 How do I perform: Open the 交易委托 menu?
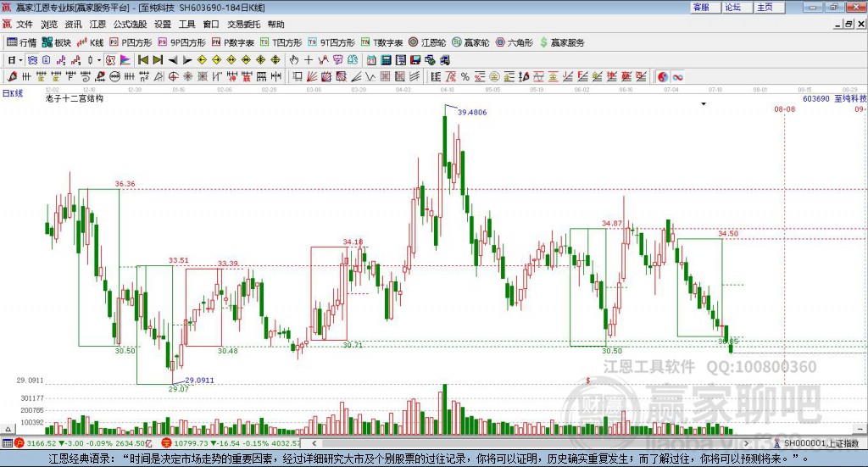[x=243, y=25]
